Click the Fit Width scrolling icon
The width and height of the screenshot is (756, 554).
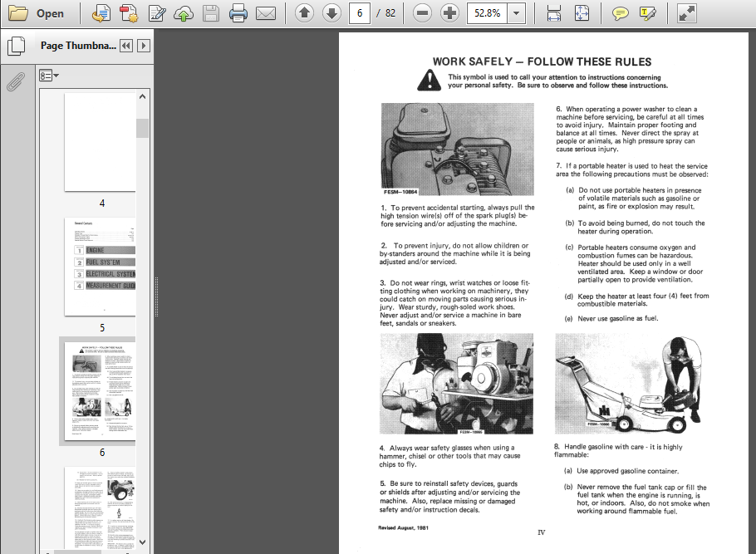coord(554,13)
